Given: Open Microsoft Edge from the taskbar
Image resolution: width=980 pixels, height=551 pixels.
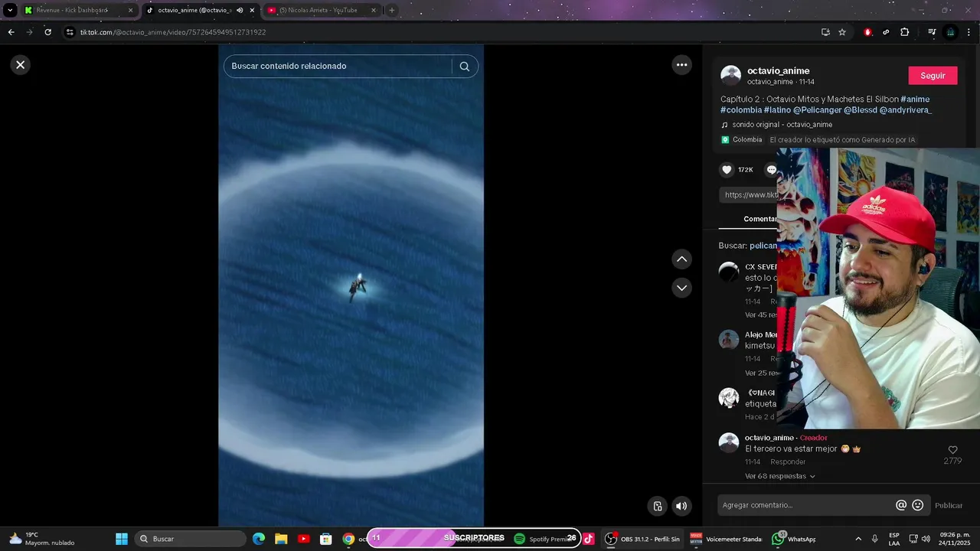Looking at the screenshot, I should tap(259, 539).
